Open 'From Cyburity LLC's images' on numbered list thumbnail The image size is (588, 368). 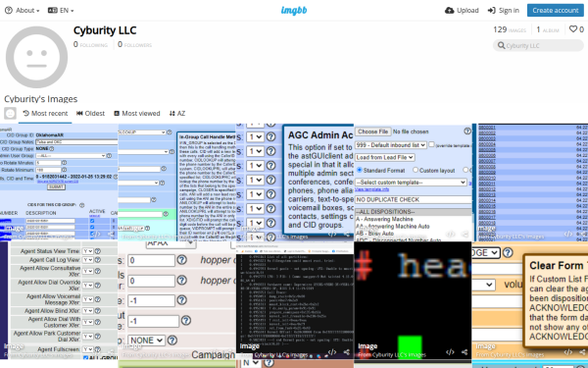point(510,237)
